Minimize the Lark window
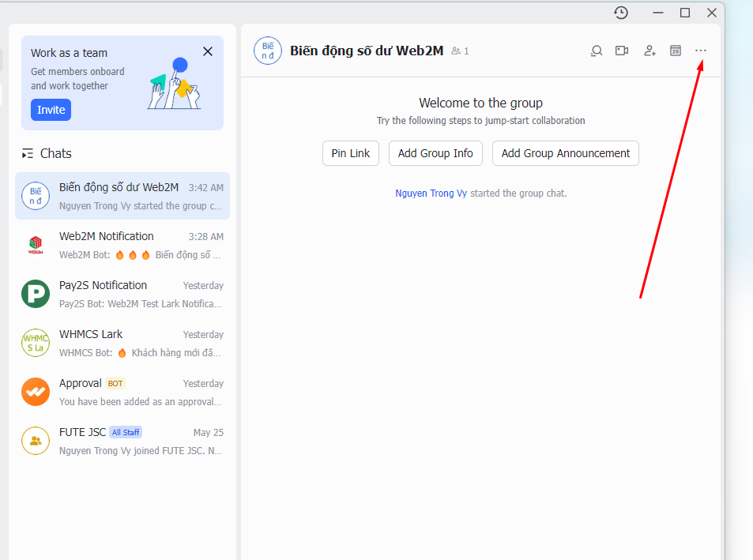Viewport: 753px width, 560px height. (658, 13)
